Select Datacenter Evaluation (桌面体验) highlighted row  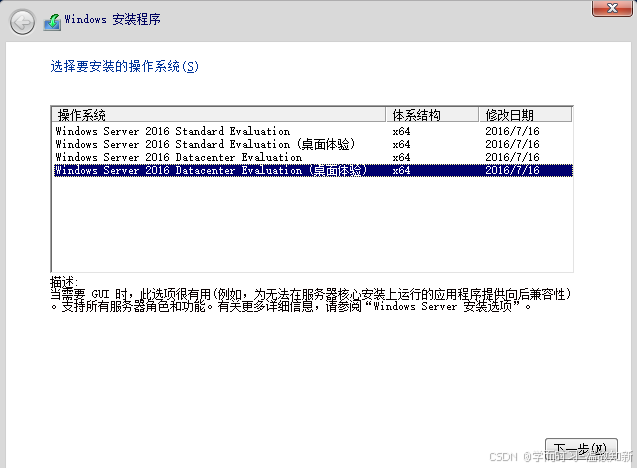(x=312, y=170)
